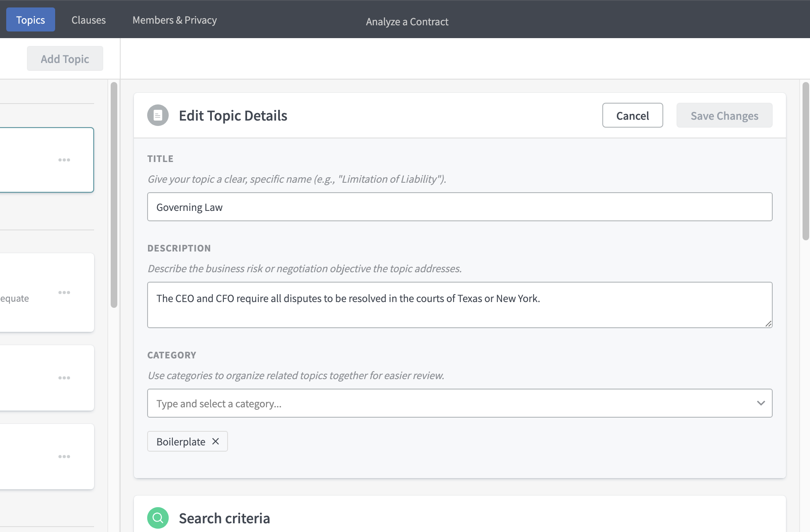Viewport: 810px width, 532px height.
Task: Open the category dropdown field
Action: click(460, 403)
